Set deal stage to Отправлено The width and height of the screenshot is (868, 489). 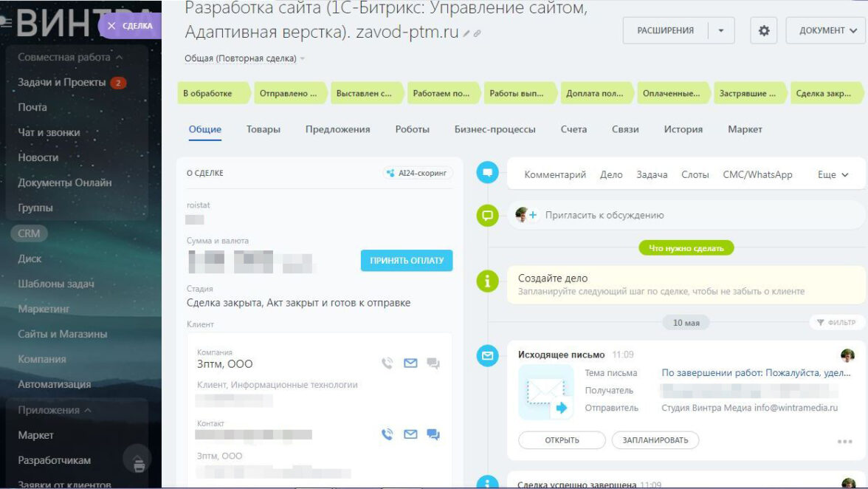(291, 93)
